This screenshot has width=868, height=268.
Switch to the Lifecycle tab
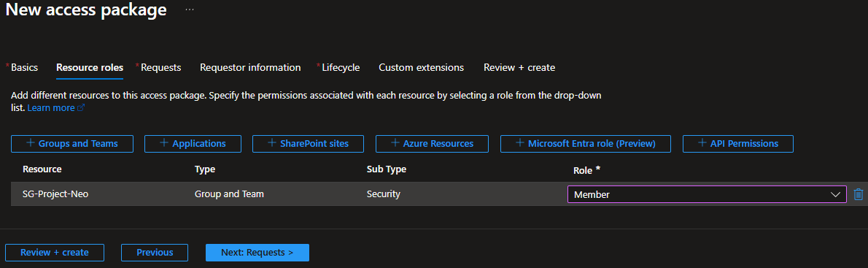(341, 68)
